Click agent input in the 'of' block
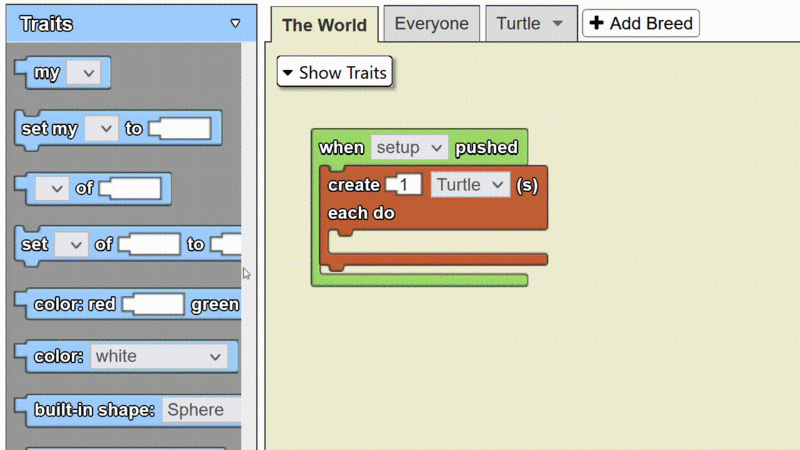This screenshot has height=450, width=800. (131, 189)
